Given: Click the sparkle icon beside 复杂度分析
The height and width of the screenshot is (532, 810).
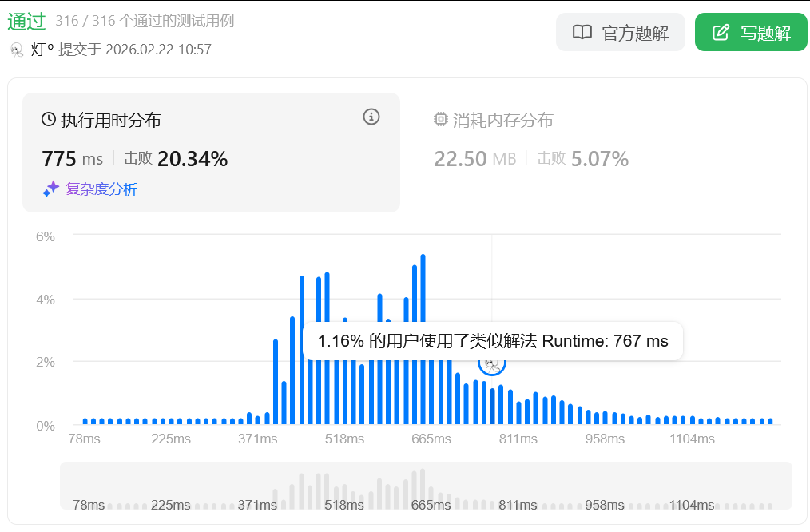Looking at the screenshot, I should point(51,189).
